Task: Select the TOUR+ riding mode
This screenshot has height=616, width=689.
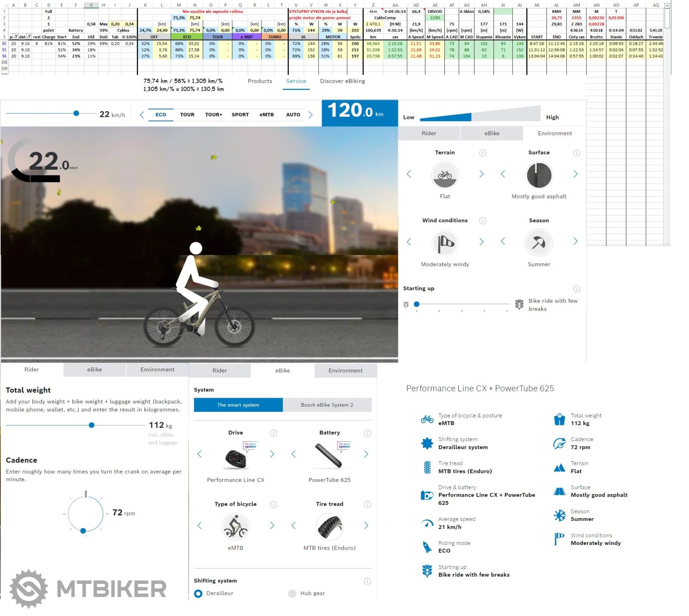Action: tap(214, 115)
